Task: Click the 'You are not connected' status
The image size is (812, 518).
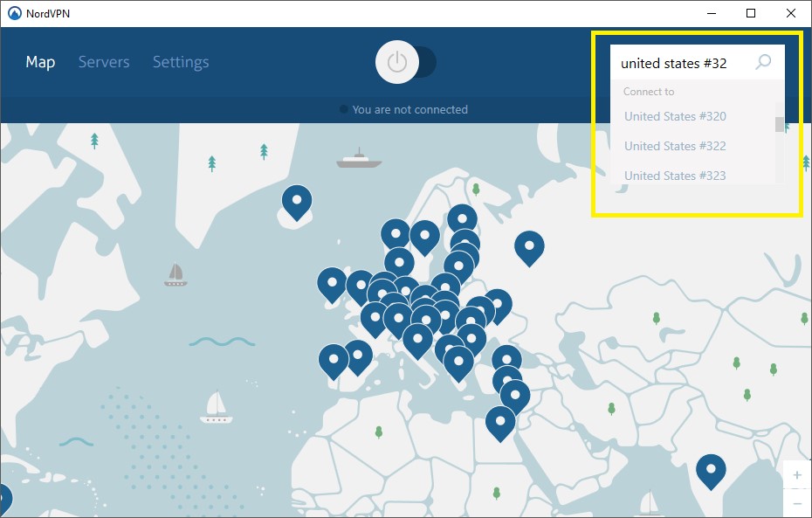Action: 409,109
